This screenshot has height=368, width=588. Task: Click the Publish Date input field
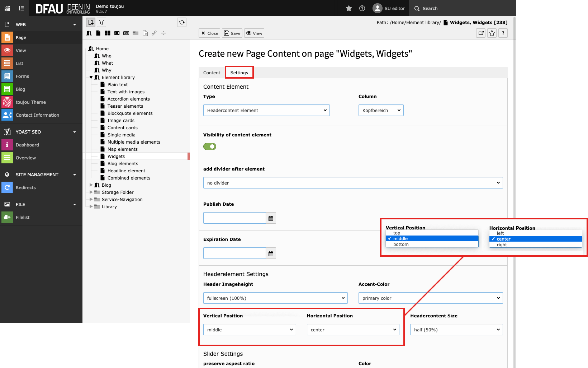tap(234, 218)
